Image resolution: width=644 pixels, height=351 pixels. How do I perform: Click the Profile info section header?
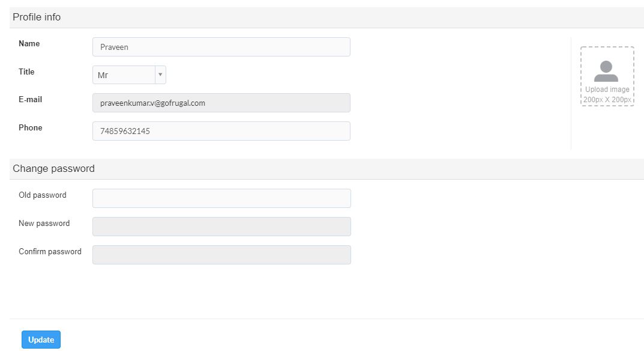click(37, 17)
